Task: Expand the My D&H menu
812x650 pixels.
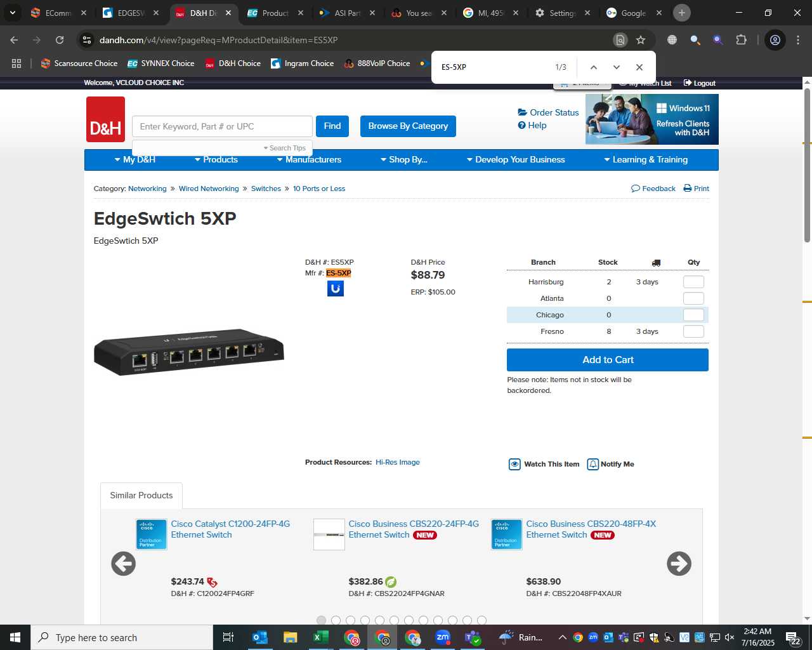Action: coord(135,160)
